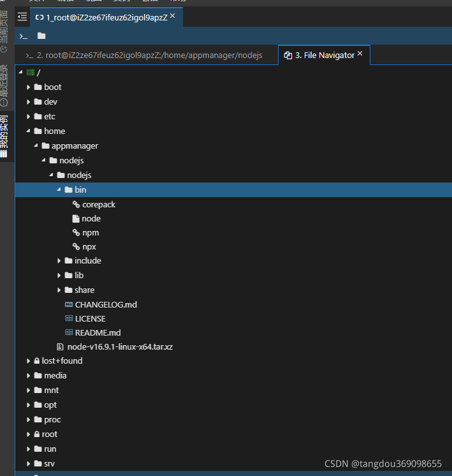The width and height of the screenshot is (452, 476).
Task: Select the opt folder name
Action: (x=50, y=405)
